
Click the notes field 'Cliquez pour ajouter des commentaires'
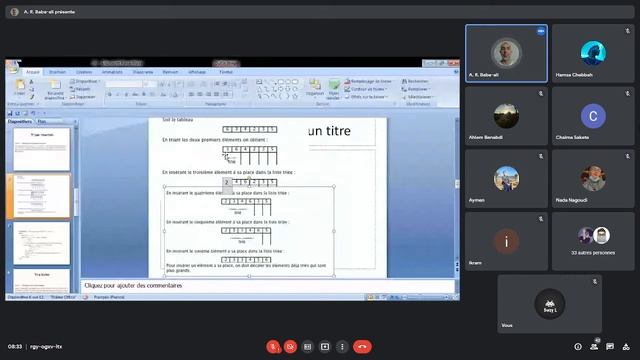pyautogui.click(x=267, y=286)
